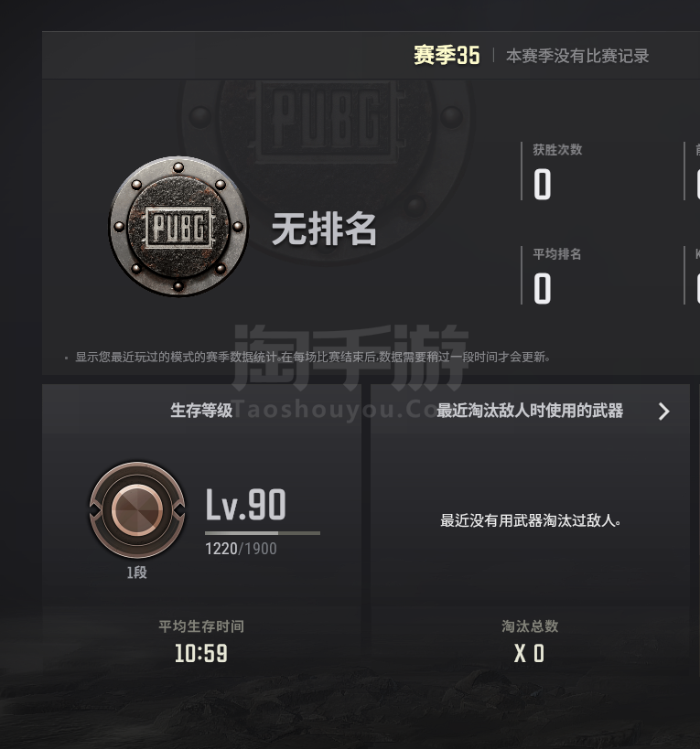Click the 1220/1900 XP counter
The width and height of the screenshot is (700, 749).
(x=241, y=549)
